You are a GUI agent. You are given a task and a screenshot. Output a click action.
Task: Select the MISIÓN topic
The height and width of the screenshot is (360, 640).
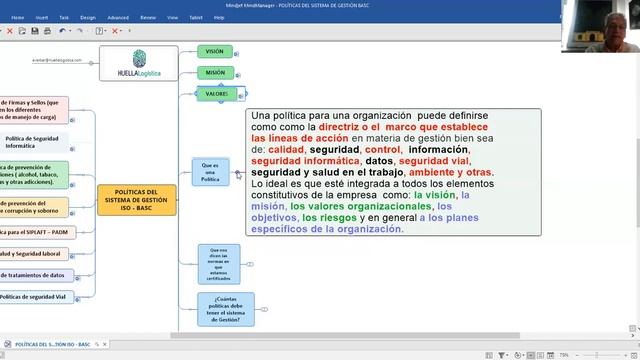[216, 73]
